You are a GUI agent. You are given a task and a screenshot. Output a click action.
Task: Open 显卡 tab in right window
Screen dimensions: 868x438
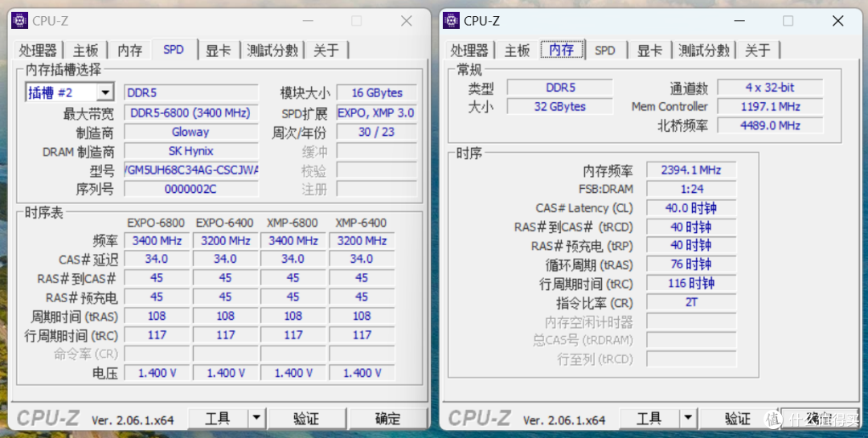click(x=649, y=51)
